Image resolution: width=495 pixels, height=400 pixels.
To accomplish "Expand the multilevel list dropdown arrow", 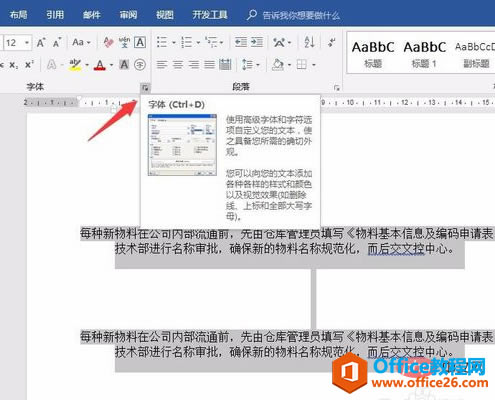I will point(222,43).
